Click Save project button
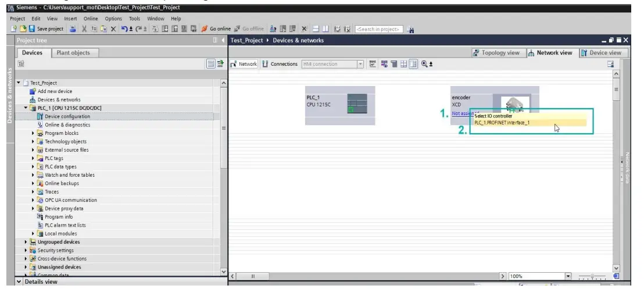Screen dimensions: 644x289 [x=46, y=28]
